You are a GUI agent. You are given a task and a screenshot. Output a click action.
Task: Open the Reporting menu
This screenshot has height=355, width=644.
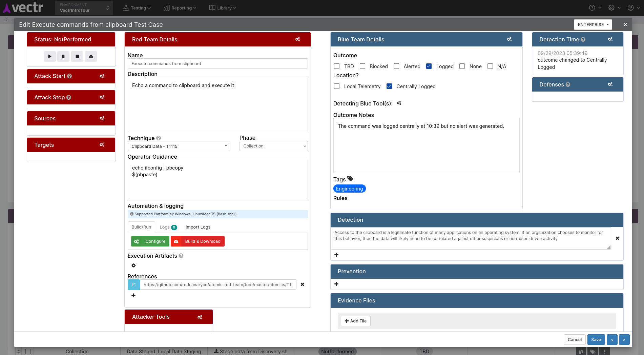click(x=180, y=8)
